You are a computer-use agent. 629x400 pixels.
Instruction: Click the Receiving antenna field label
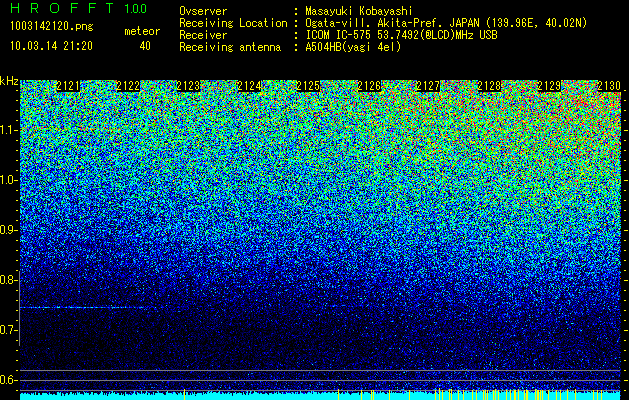click(x=230, y=47)
